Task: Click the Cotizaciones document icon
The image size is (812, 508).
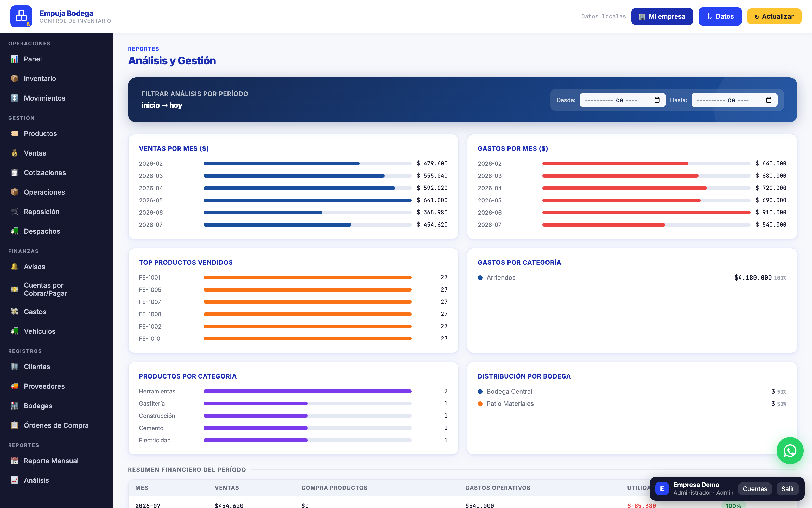Action: pos(14,173)
